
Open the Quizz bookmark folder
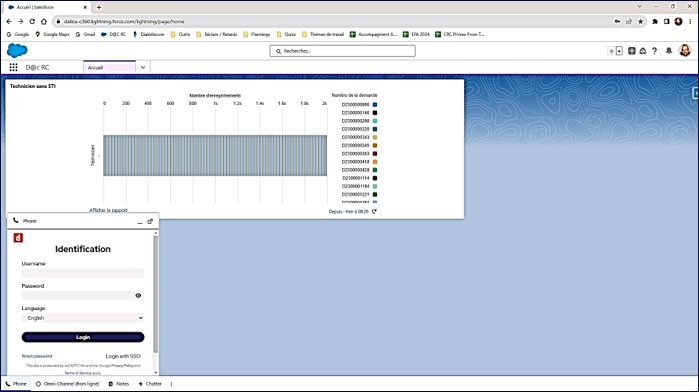click(286, 34)
